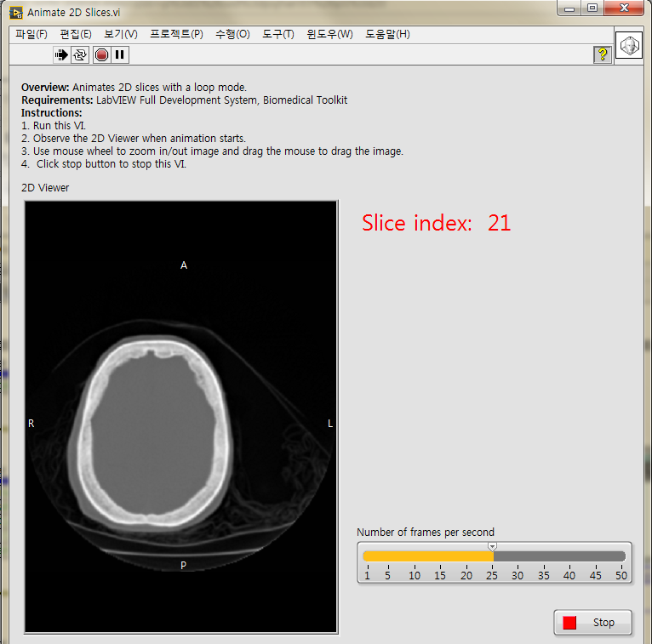
Task: Set frames slider to the 40 mark
Action: [x=569, y=556]
